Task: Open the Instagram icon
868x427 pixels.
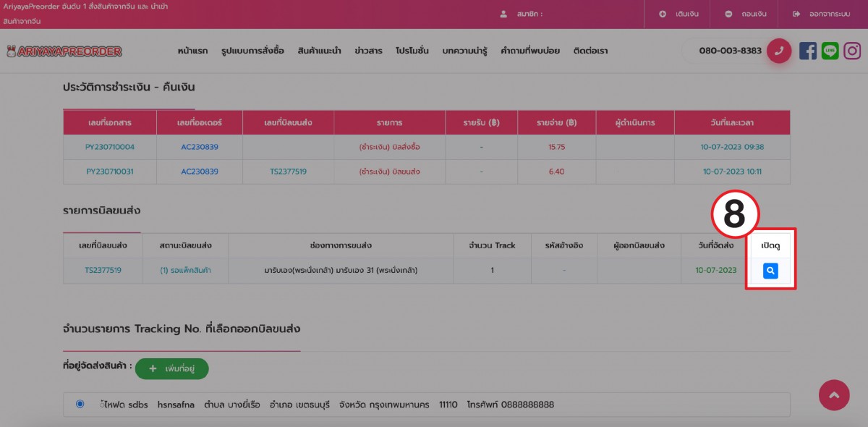Action: (x=853, y=51)
